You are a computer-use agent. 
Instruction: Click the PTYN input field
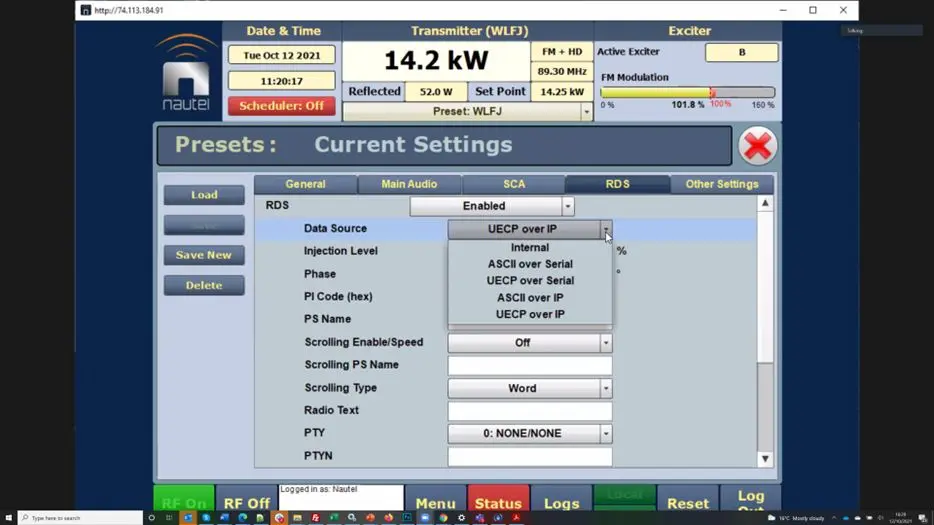coord(530,456)
